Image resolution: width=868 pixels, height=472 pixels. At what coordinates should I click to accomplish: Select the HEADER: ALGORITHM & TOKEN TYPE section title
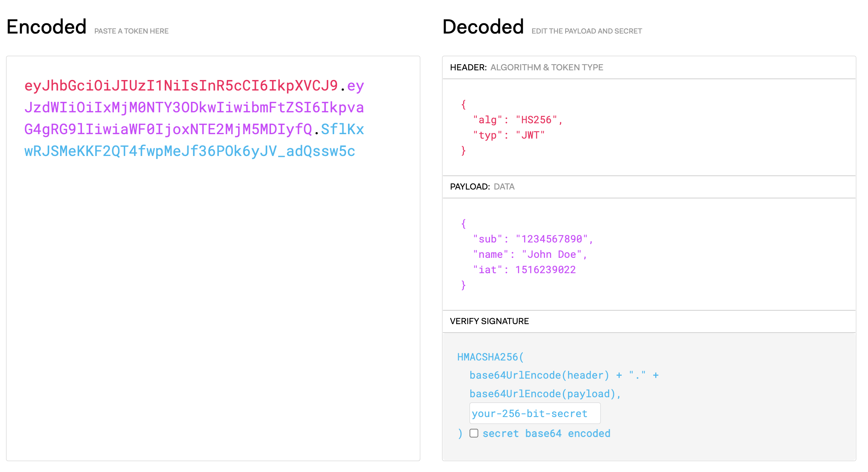pos(526,67)
